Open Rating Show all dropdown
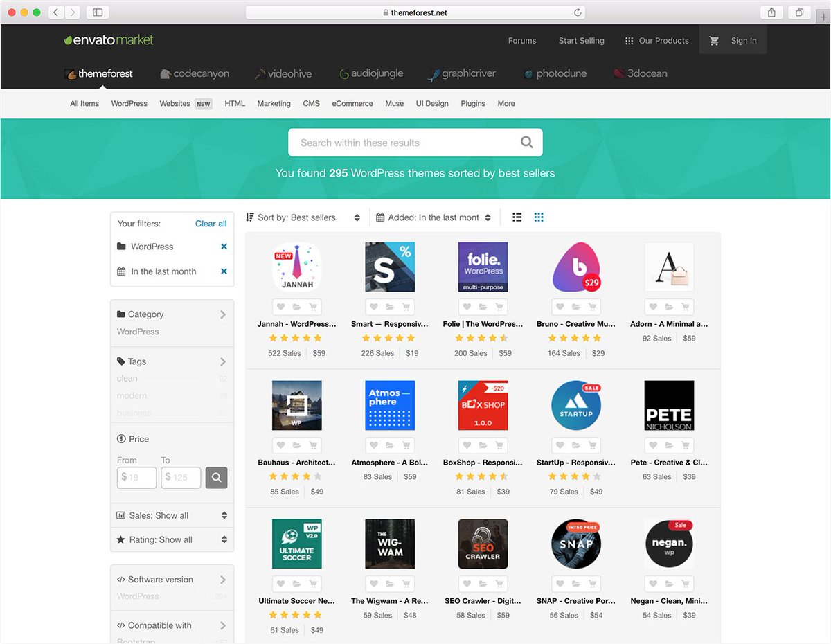The width and height of the screenshot is (831, 644). 172,539
